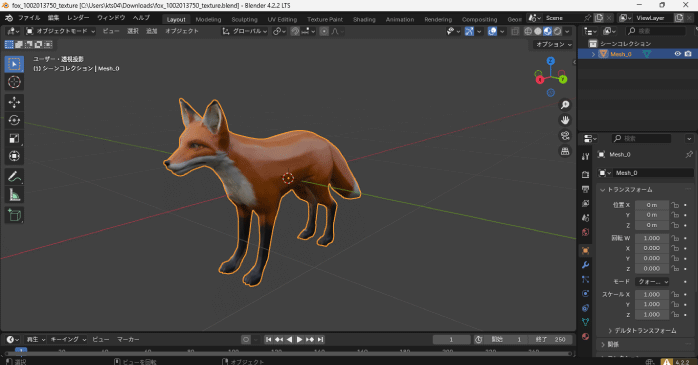698x365 pixels.
Task: Play the animation forward
Action: (x=300, y=340)
